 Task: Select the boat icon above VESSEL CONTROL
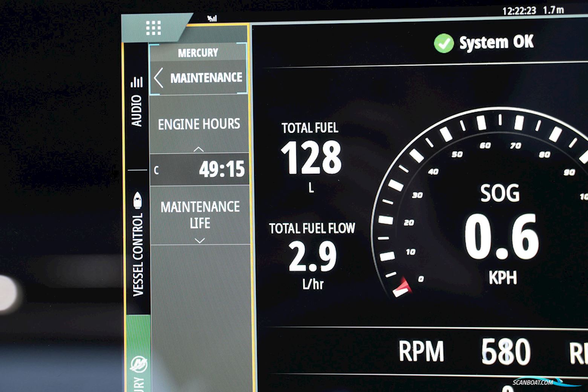138,200
